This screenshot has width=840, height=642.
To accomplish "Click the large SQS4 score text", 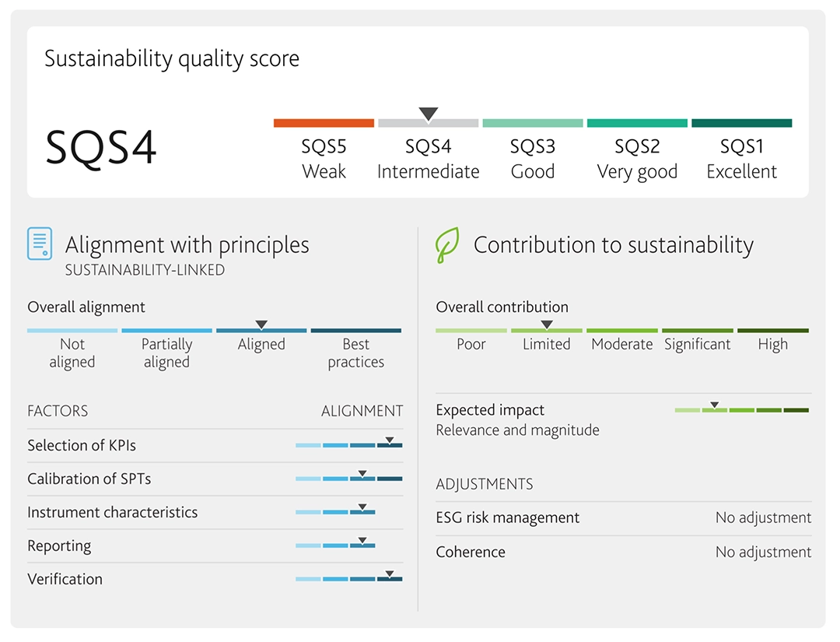I will click(x=101, y=147).
